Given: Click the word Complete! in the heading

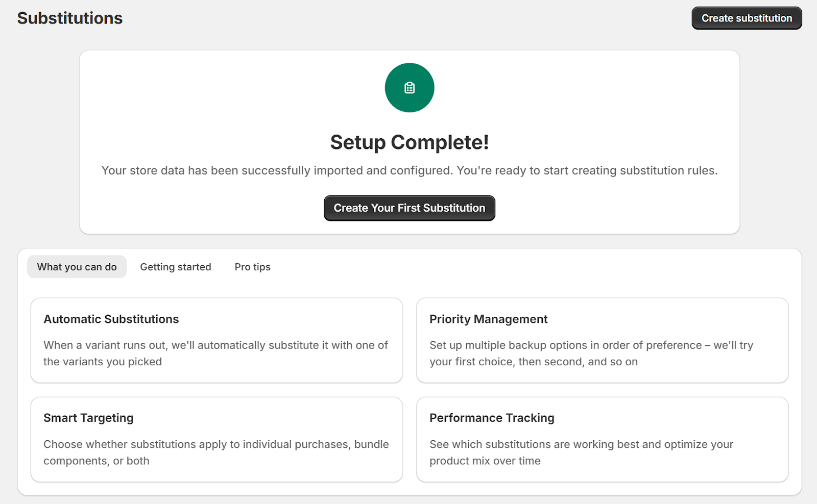Looking at the screenshot, I should [440, 142].
